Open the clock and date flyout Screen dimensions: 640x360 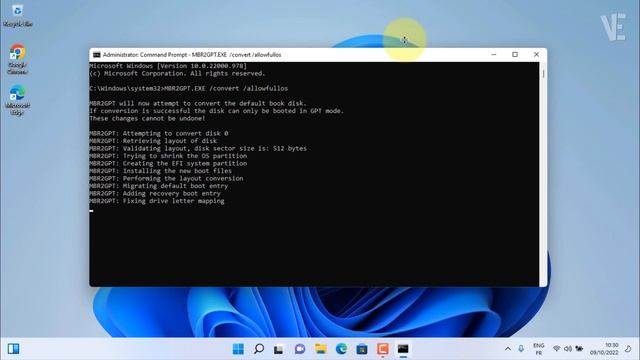604,349
